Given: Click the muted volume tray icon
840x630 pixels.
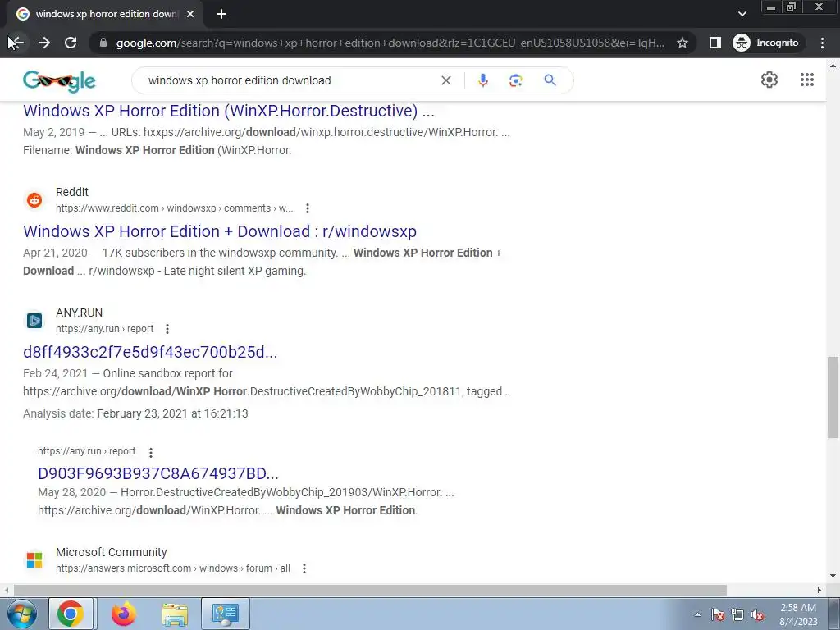Looking at the screenshot, I should coord(757,614).
